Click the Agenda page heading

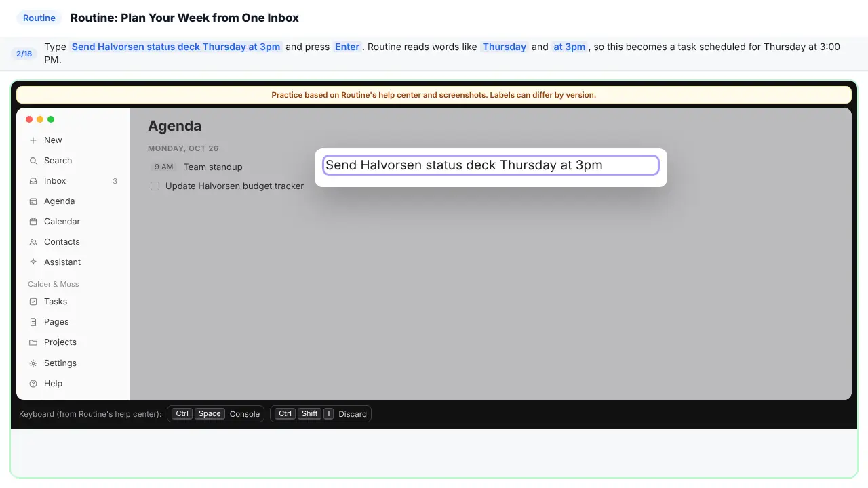point(174,126)
